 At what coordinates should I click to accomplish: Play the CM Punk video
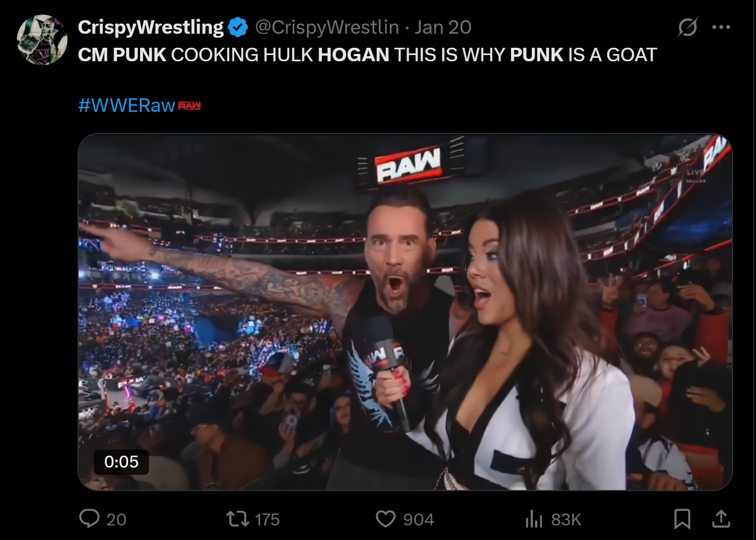(405, 312)
